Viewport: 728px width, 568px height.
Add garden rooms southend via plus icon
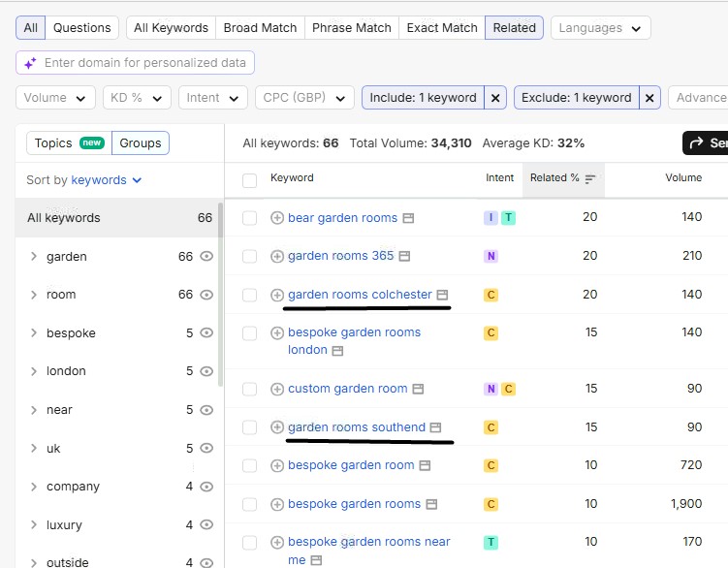(x=277, y=427)
